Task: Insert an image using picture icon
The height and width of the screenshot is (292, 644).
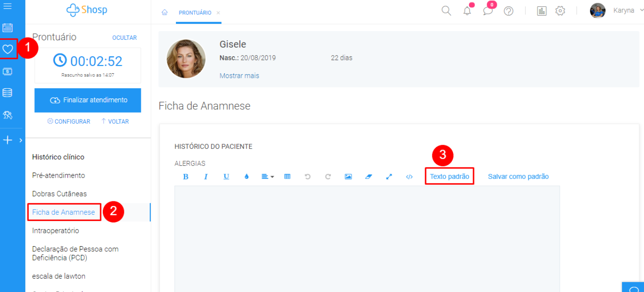Action: pyautogui.click(x=348, y=177)
